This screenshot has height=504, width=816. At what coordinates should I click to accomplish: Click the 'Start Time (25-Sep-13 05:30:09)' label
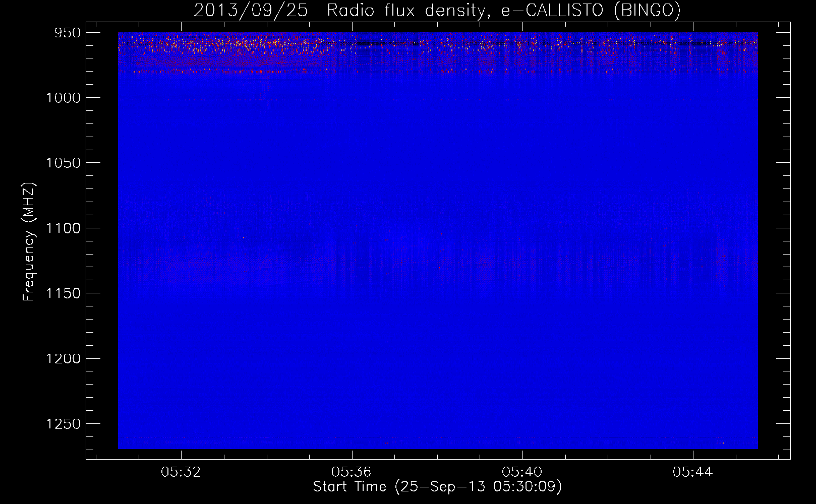coord(437,487)
